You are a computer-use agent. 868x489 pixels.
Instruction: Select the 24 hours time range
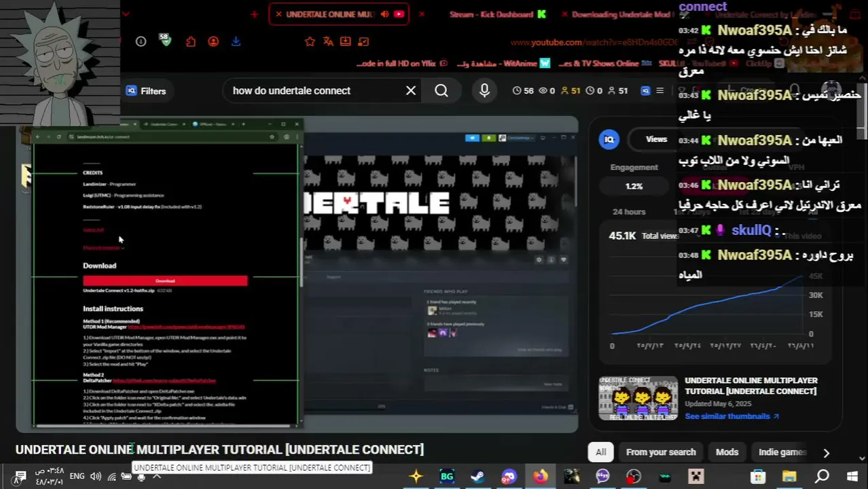click(629, 212)
